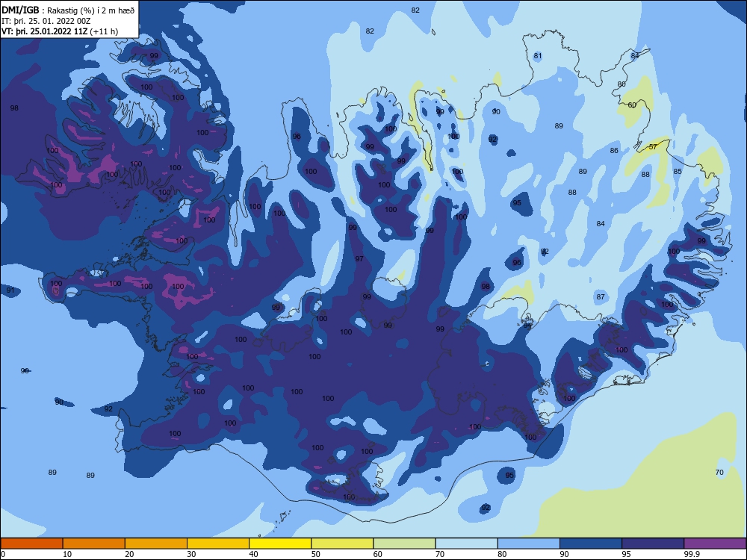
Task: Click the '50' legend tick label
Action: (315, 554)
